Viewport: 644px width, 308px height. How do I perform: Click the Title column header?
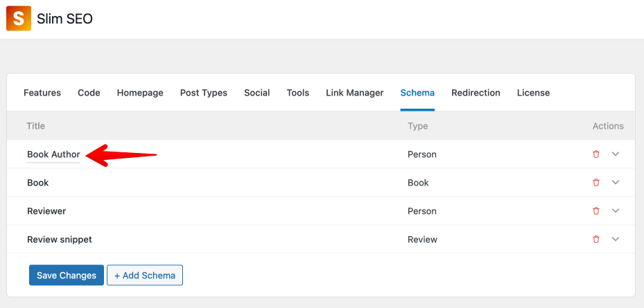coord(36,126)
